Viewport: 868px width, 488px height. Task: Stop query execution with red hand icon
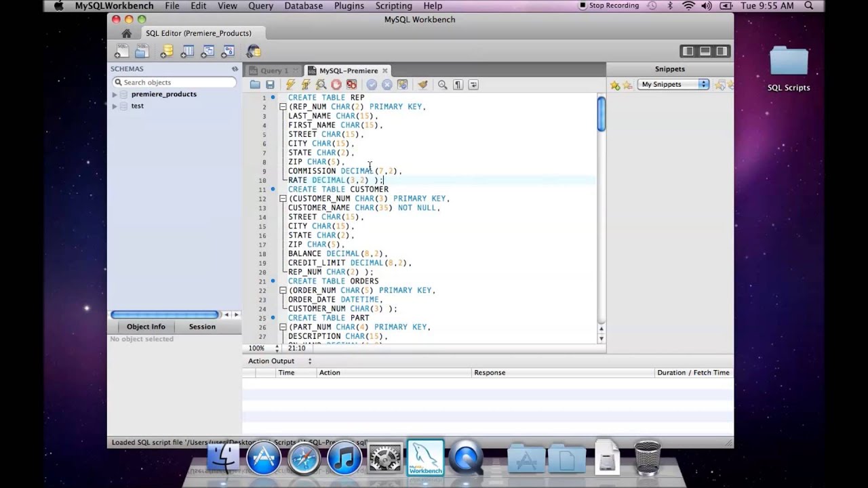tap(336, 85)
